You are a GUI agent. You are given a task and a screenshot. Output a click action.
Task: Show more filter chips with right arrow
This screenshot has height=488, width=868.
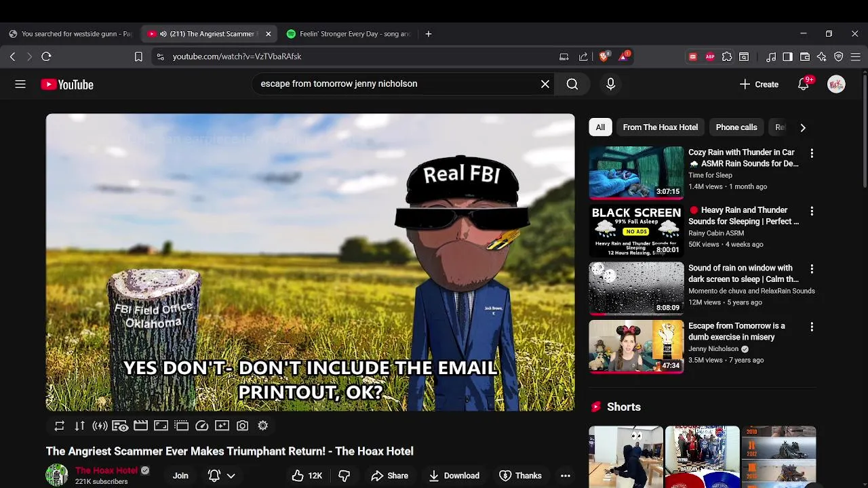803,127
